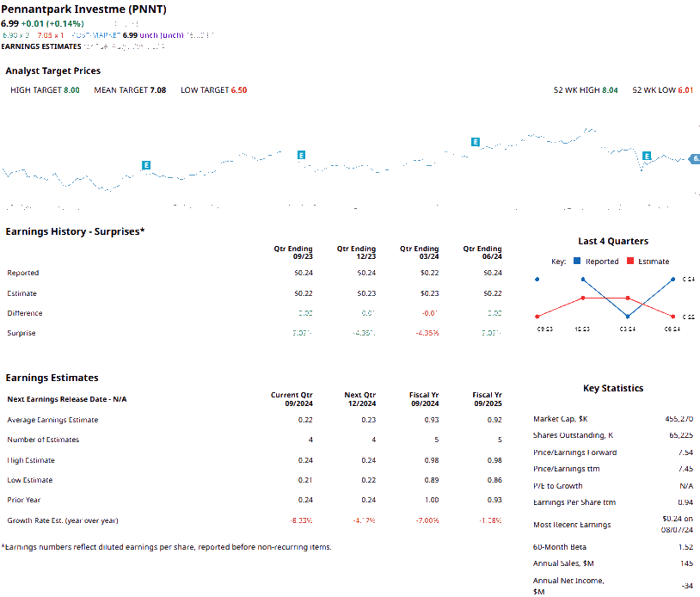The image size is (700, 597).
Task: Click the Prior Year 1.00 value
Action: [432, 500]
